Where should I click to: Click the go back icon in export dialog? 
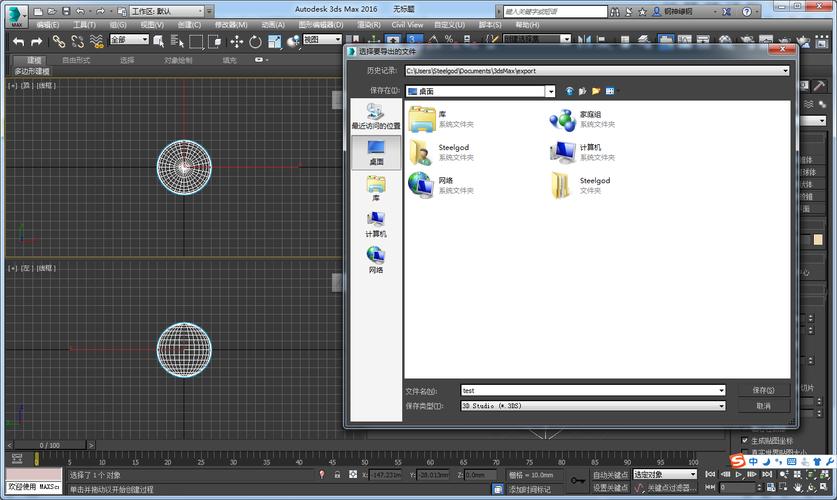[x=570, y=91]
